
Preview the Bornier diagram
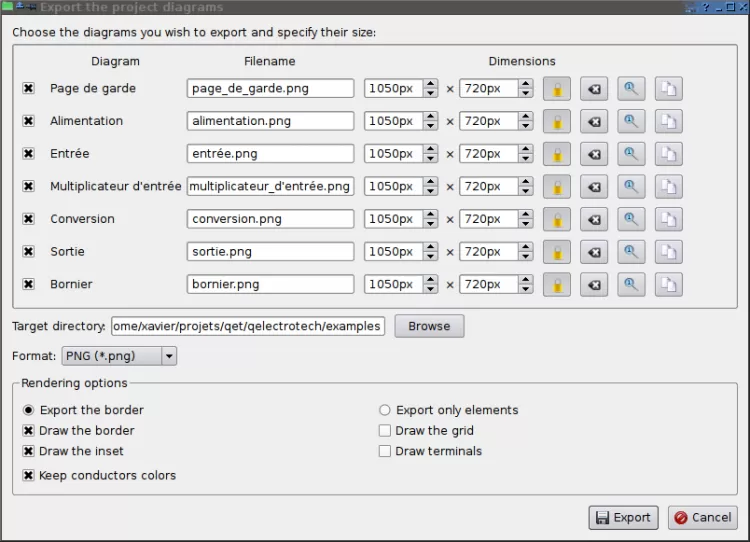click(x=631, y=285)
